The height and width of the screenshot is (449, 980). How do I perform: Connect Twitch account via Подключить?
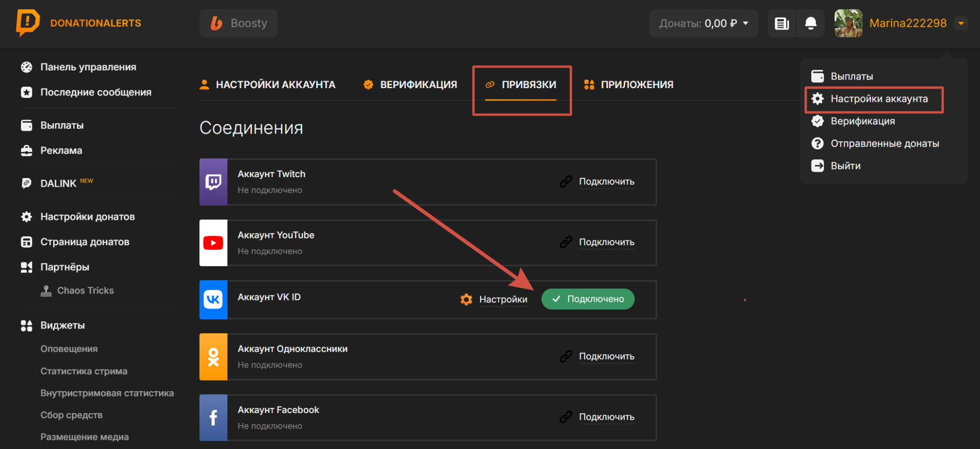[606, 182]
